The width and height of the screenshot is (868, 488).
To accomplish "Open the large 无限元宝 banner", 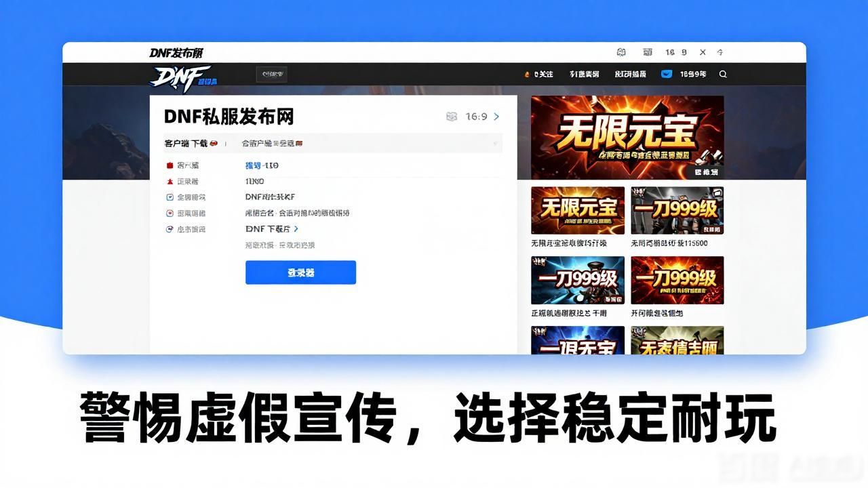I will click(627, 138).
